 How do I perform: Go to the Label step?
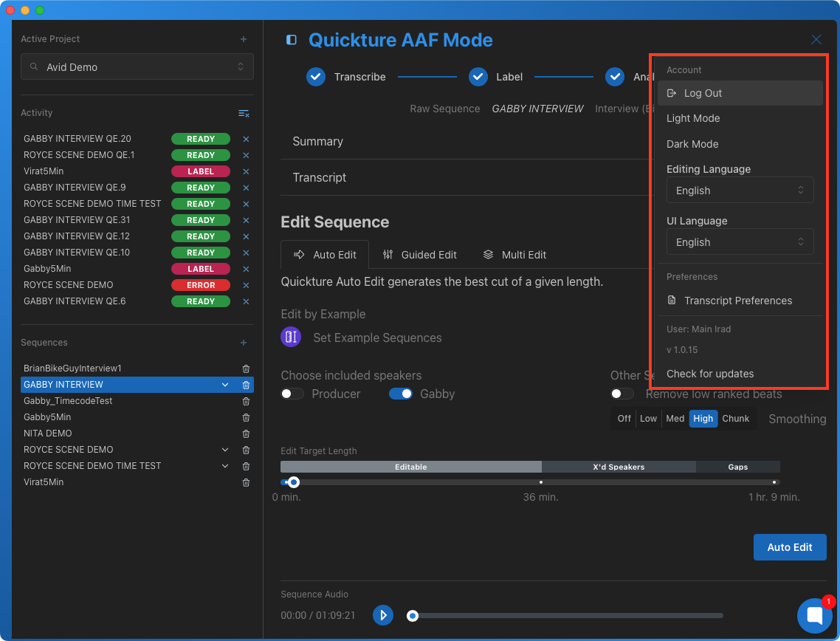coord(495,77)
